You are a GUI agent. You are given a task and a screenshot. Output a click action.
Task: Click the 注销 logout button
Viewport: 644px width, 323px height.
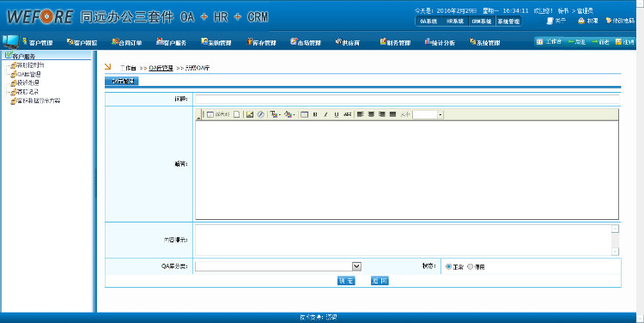coord(625,42)
